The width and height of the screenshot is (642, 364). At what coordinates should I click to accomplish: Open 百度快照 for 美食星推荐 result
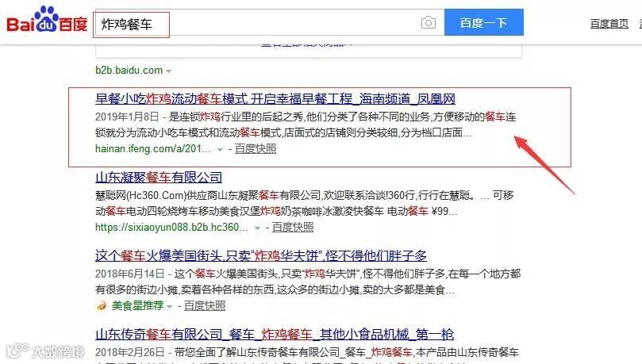[205, 305]
